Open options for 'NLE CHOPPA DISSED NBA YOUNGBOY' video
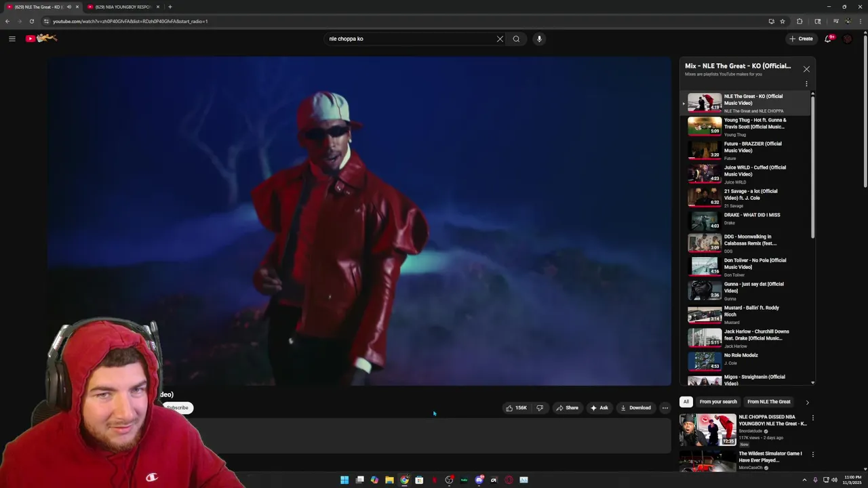868x488 pixels. coord(813,418)
